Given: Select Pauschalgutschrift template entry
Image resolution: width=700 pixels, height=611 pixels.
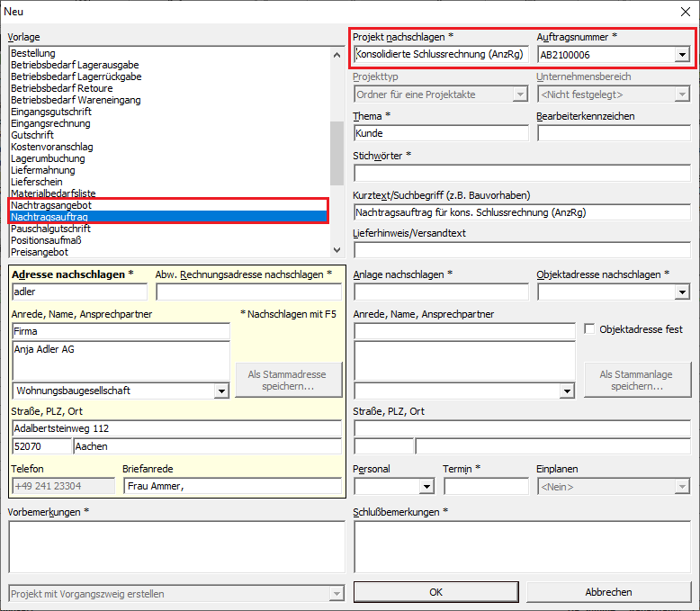Looking at the screenshot, I should pos(50,229).
